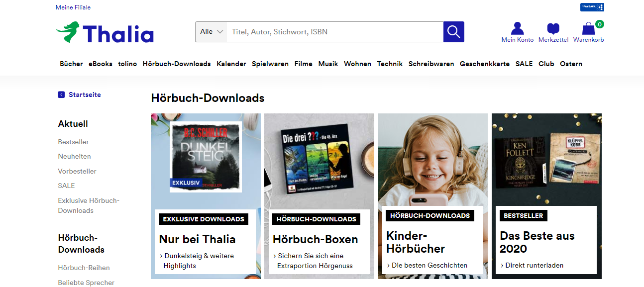Click back arrow icon beside Startseite
The height and width of the screenshot is (287, 644).
click(x=61, y=95)
